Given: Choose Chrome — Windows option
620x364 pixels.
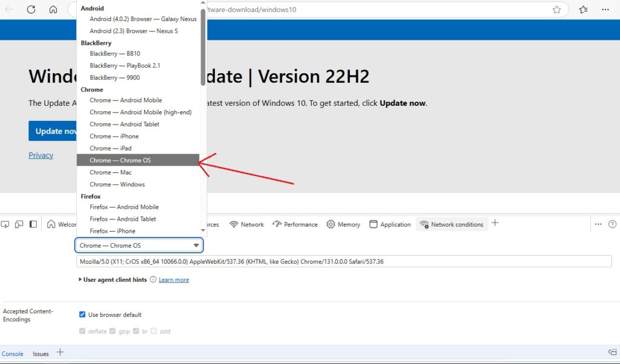Looking at the screenshot, I should click(138, 184).
